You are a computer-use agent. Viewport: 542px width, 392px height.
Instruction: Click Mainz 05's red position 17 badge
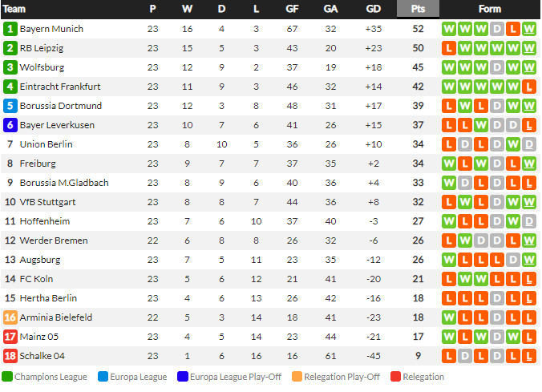[10, 337]
